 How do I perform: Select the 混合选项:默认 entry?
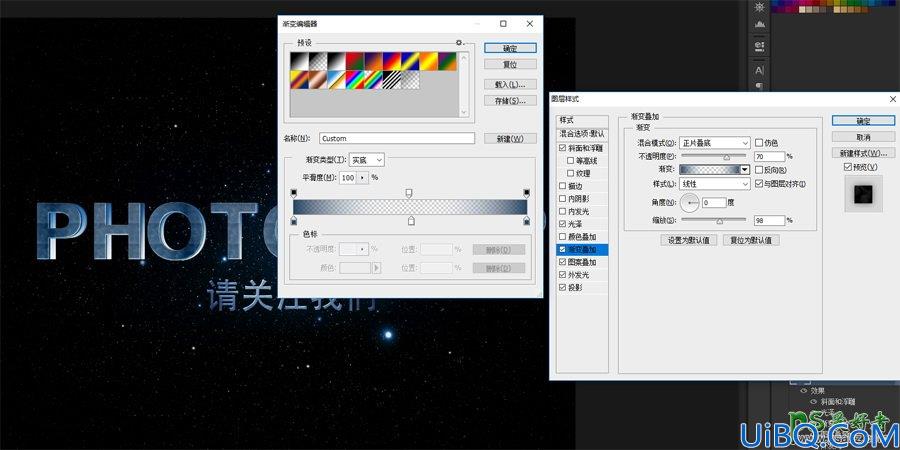(x=582, y=133)
